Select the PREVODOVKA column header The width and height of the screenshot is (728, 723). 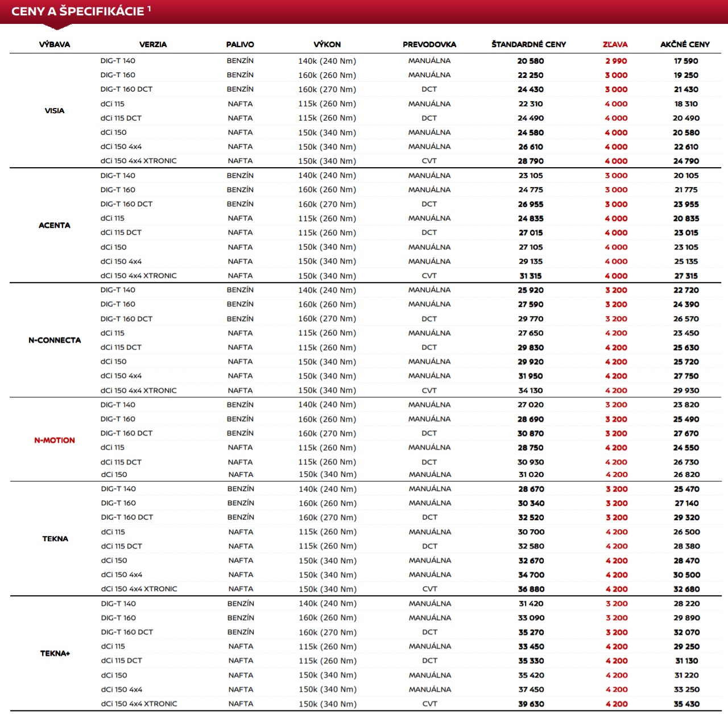pyautogui.click(x=429, y=44)
